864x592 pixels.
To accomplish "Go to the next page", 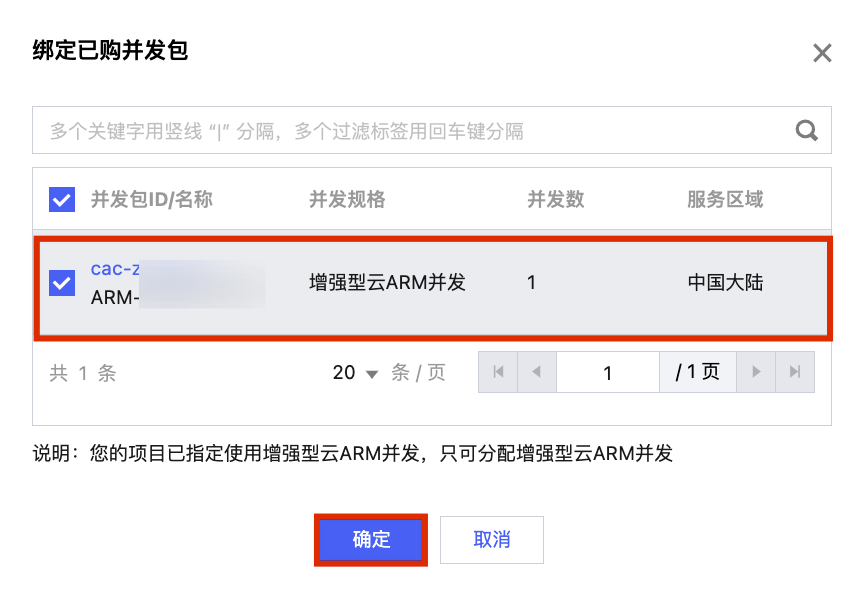I will coord(756,372).
